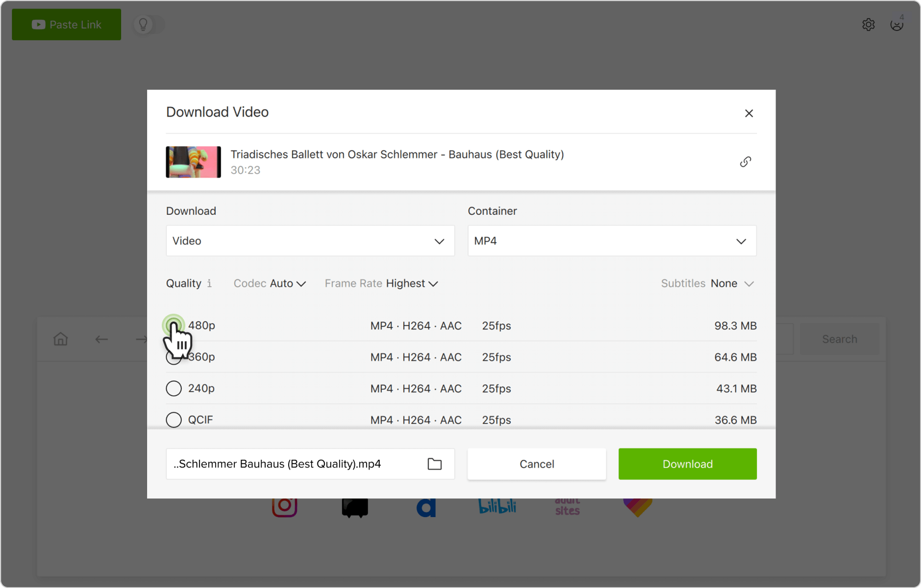
Task: Open the Download type dropdown showing Video
Action: [310, 241]
